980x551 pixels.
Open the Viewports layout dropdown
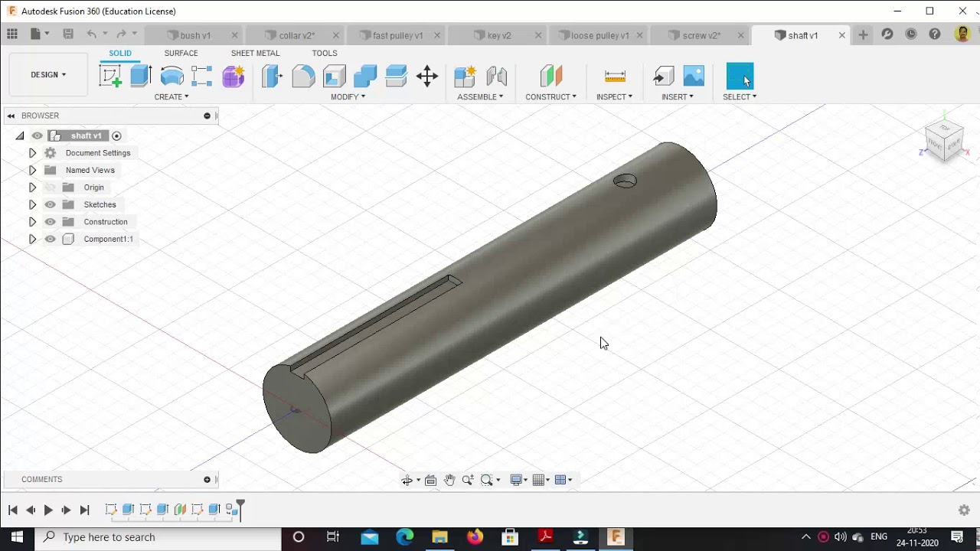[x=563, y=480]
